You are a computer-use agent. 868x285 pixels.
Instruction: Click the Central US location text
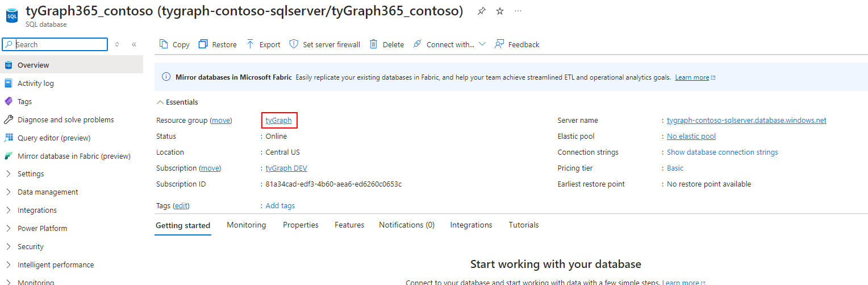pos(283,152)
